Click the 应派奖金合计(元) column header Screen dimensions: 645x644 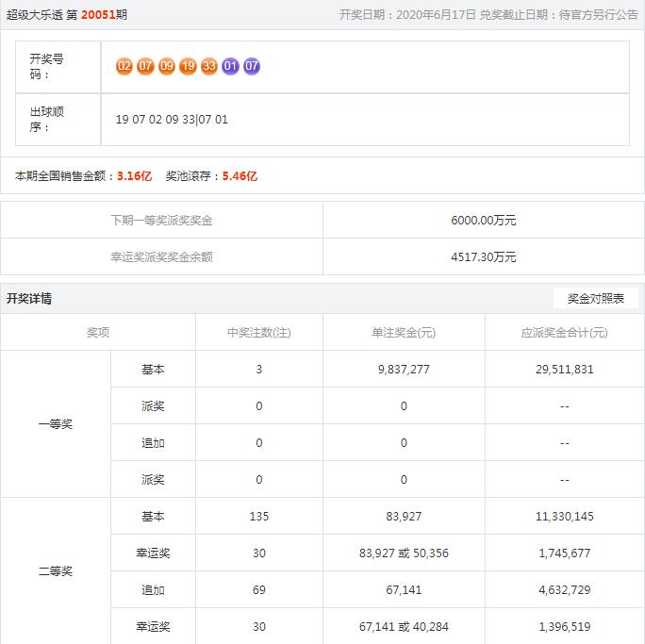tap(564, 332)
